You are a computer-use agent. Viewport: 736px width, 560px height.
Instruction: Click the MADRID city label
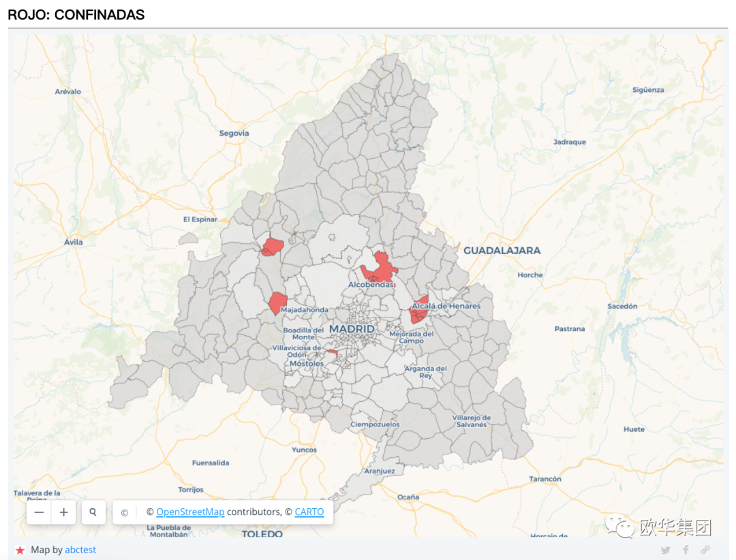(x=352, y=329)
